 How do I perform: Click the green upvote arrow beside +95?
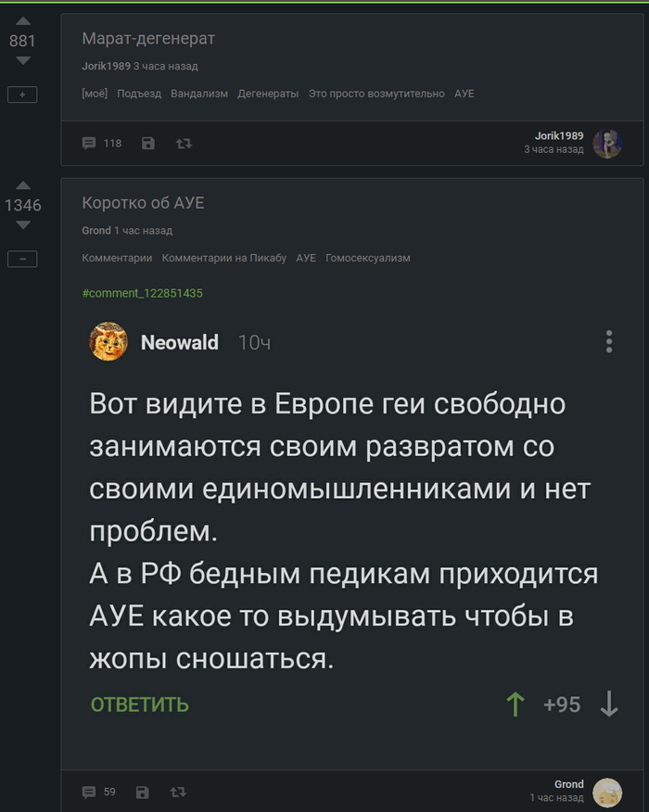pyautogui.click(x=515, y=704)
